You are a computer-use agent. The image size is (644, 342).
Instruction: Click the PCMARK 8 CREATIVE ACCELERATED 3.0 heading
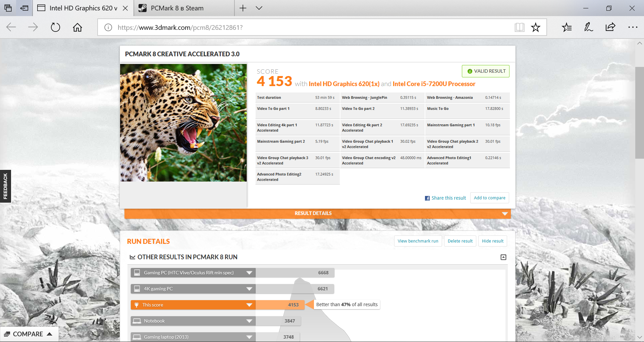(182, 54)
